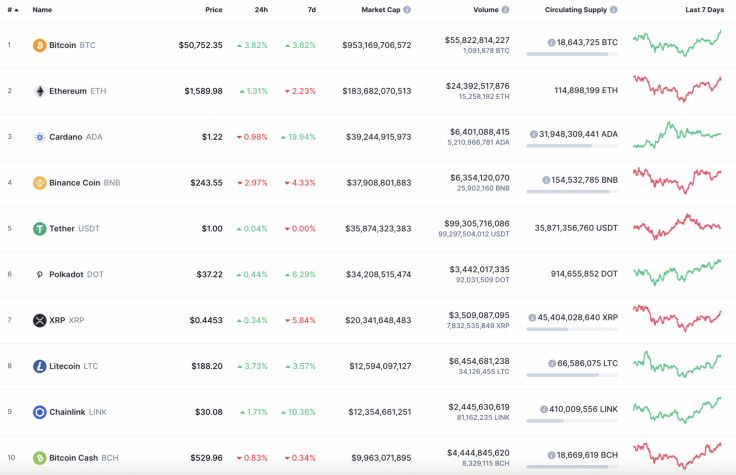Click info icon beside 66,586,075 LTC supply
This screenshot has width=736, height=475.
(x=552, y=363)
